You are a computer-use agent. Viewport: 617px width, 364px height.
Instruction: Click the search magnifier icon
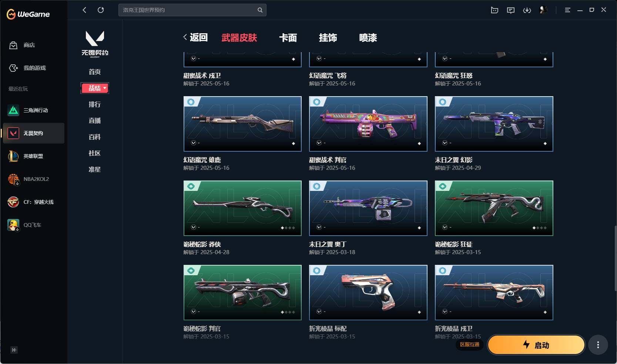[260, 10]
